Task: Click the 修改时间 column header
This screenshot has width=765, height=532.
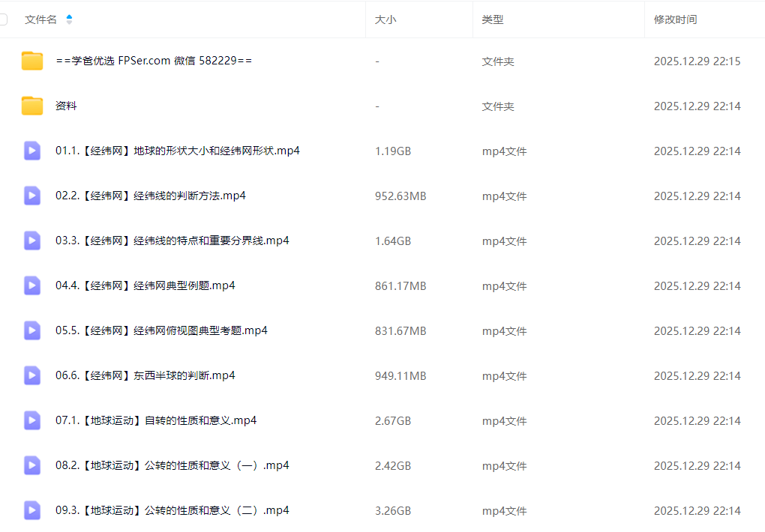Action: (676, 19)
